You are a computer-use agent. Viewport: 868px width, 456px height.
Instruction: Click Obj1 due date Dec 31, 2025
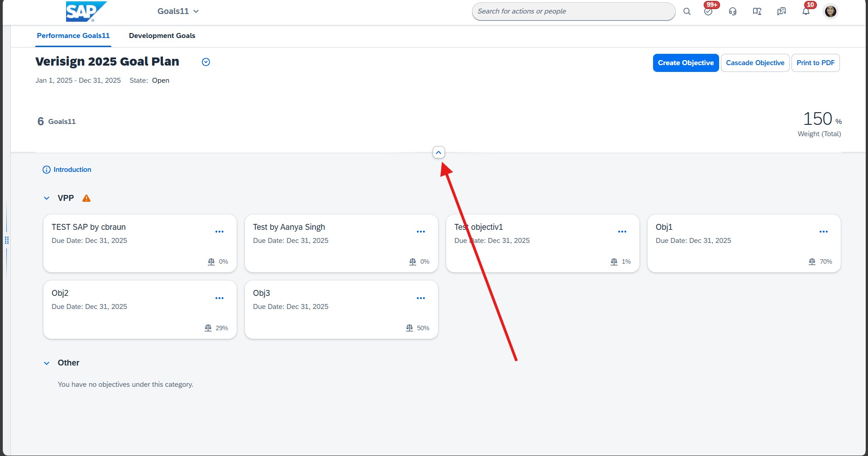[693, 241]
